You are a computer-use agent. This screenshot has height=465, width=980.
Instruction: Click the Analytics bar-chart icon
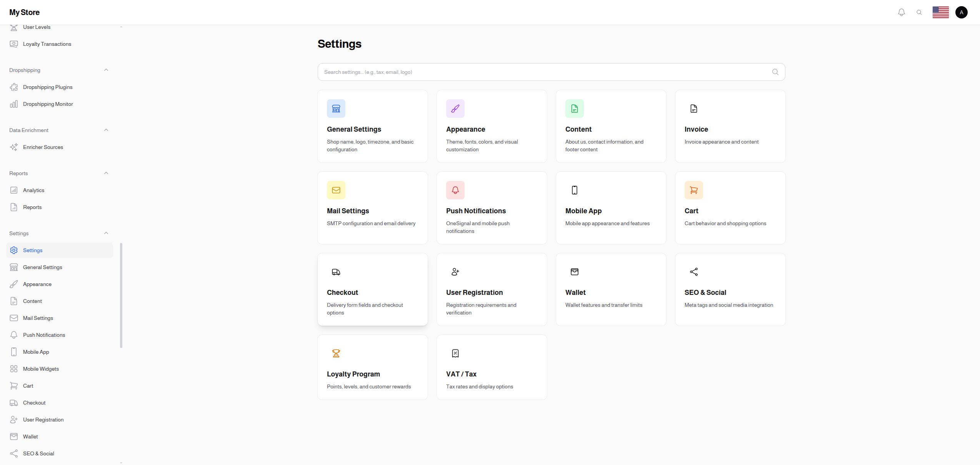coord(14,190)
